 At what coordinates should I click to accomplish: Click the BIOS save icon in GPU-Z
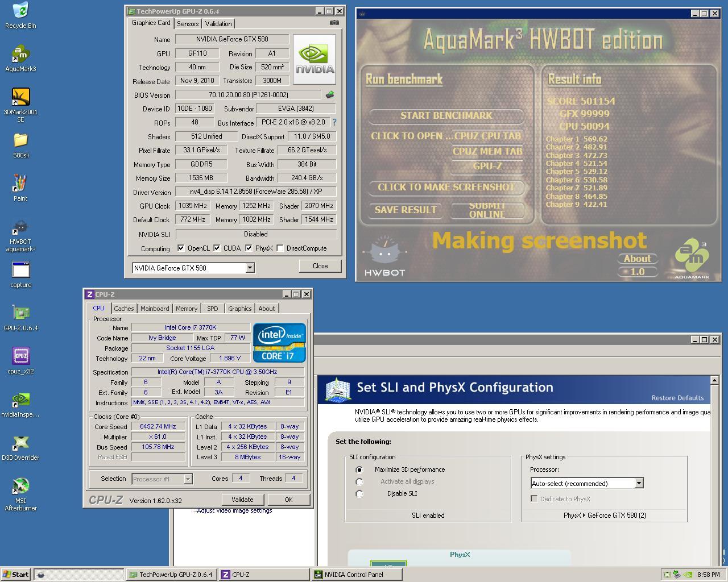[329, 95]
